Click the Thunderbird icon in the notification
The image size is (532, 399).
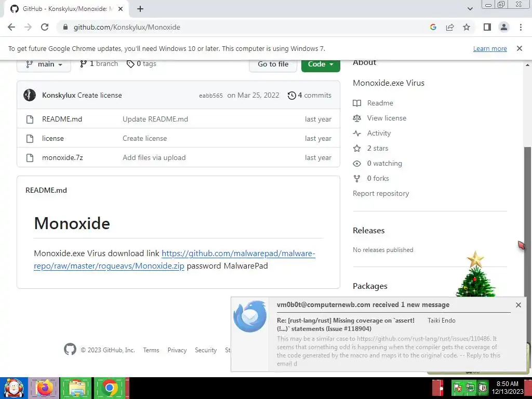(250, 316)
